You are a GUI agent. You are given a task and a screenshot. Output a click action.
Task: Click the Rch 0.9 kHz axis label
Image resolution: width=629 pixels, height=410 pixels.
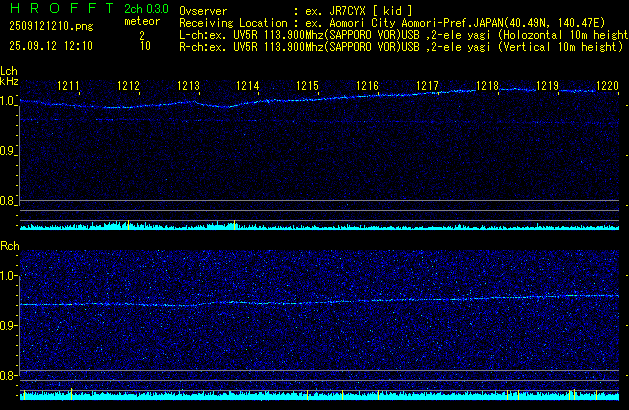[7, 326]
